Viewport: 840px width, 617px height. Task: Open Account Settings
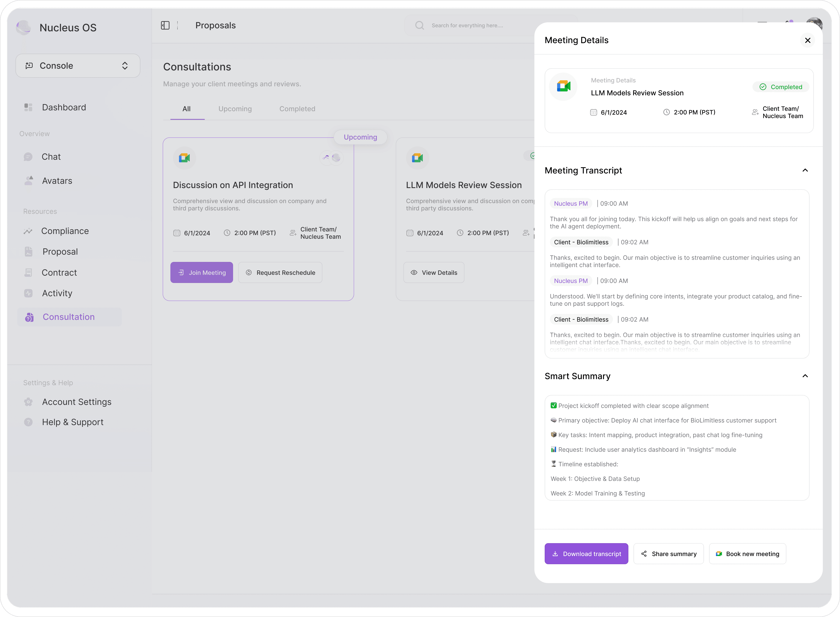tap(77, 402)
